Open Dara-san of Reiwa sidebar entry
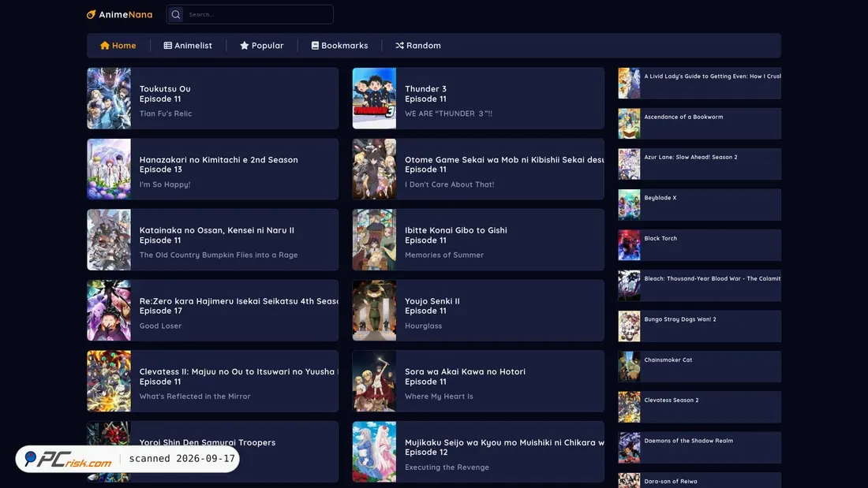The height and width of the screenshot is (488, 868). click(699, 480)
